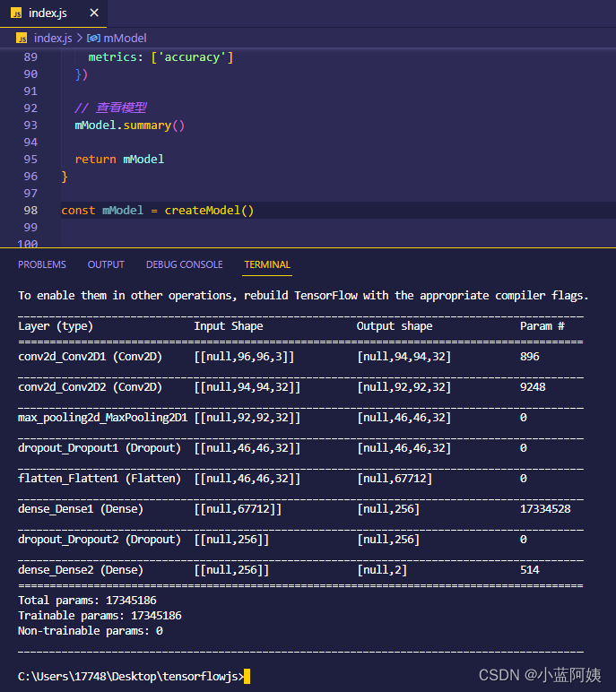Image resolution: width=616 pixels, height=692 pixels.
Task: Click line number 98 in the gutter
Action: point(30,211)
